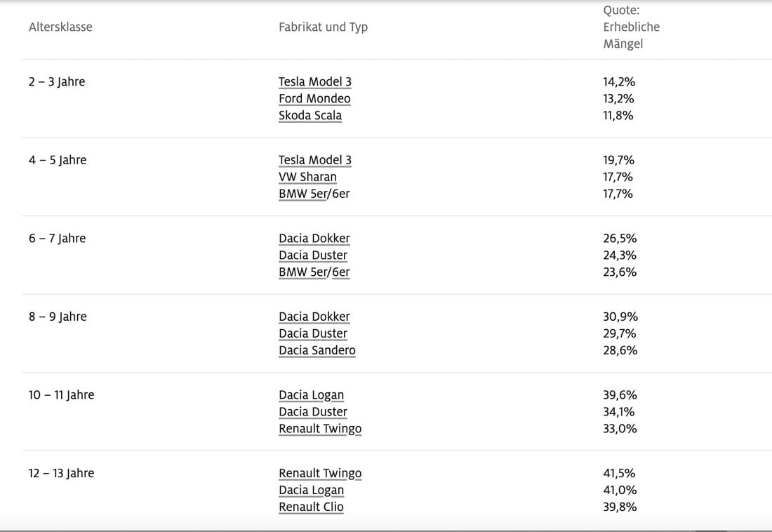The width and height of the screenshot is (772, 532).
Task: Open Dacia Logan link under 10 – 11 Jahre
Action: click(311, 395)
